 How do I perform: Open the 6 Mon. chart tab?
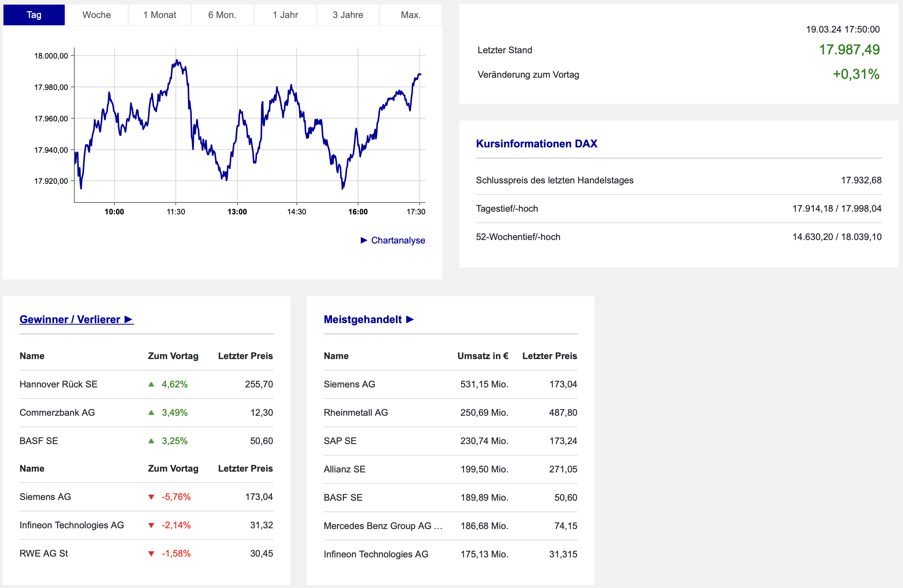222,15
